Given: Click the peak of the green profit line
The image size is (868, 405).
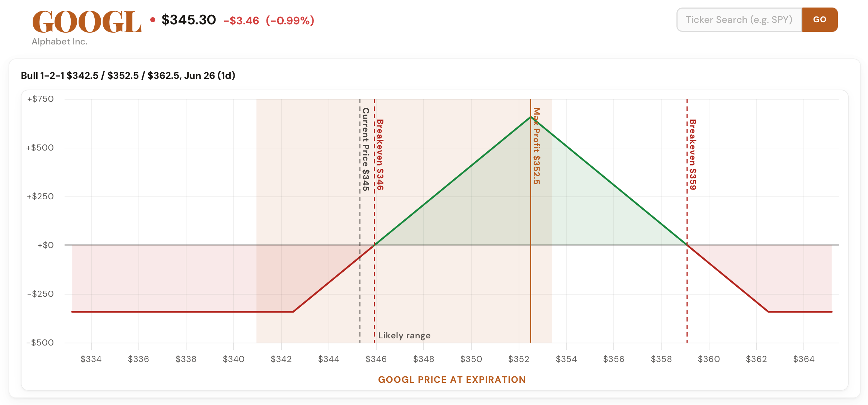Looking at the screenshot, I should click(530, 116).
